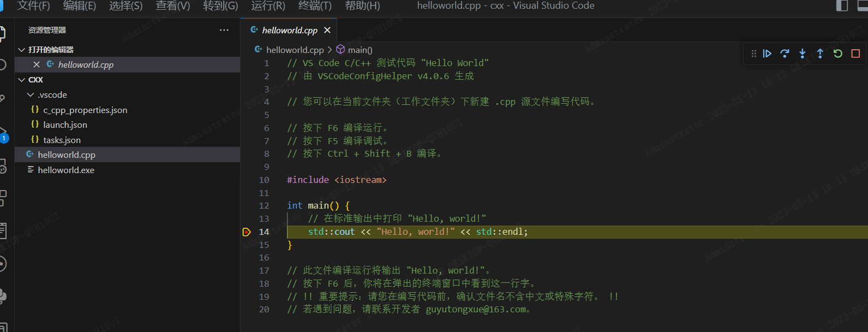
Task: Click comment mentioning Ctrl + Shift + B
Action: (364, 154)
